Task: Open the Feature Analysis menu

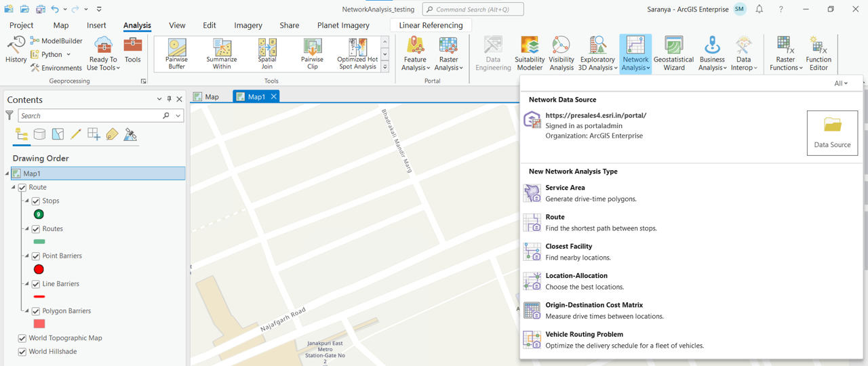Action: tap(416, 54)
